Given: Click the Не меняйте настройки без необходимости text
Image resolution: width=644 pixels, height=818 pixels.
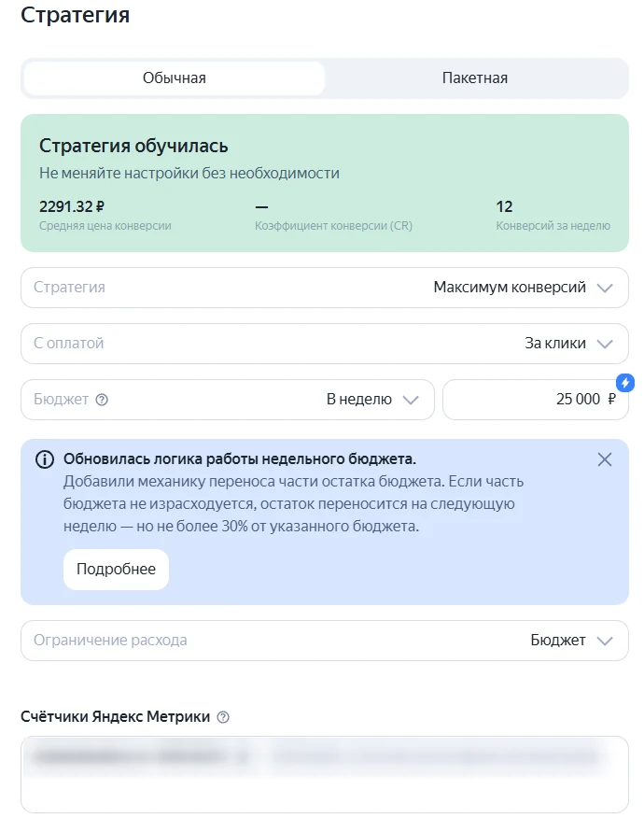Looking at the screenshot, I should 189,173.
